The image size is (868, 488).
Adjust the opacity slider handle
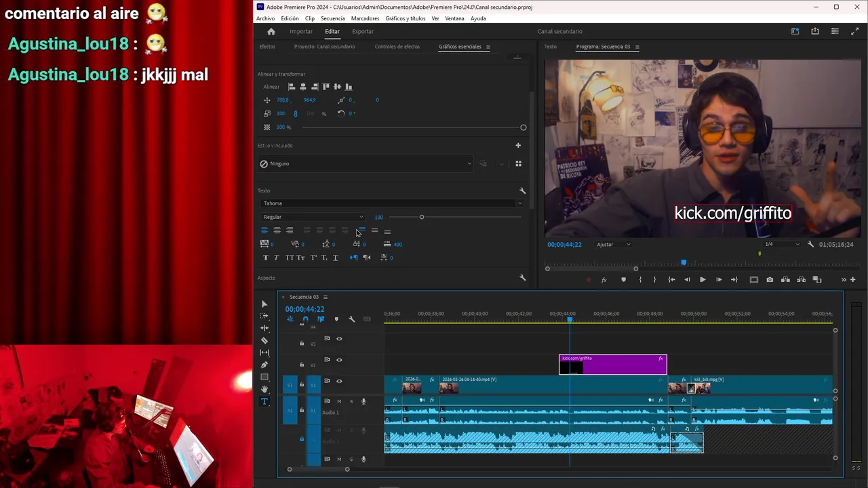click(523, 127)
